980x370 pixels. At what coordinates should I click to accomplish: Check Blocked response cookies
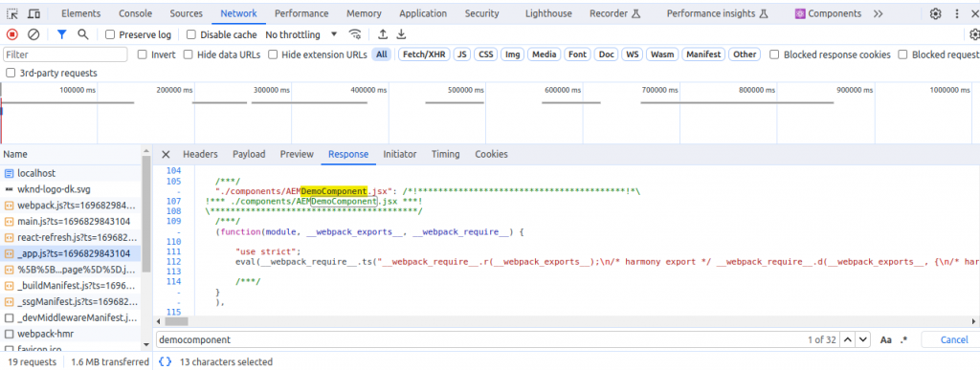click(774, 54)
